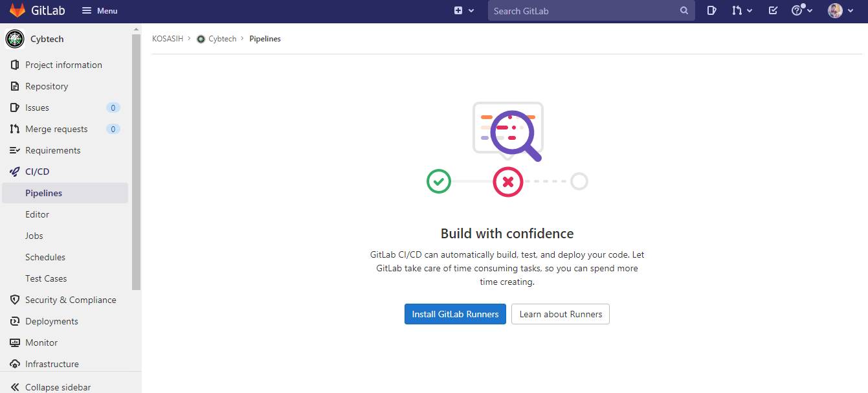Image resolution: width=868 pixels, height=393 pixels.
Task: Open the Help question mark dropdown
Action: (802, 11)
